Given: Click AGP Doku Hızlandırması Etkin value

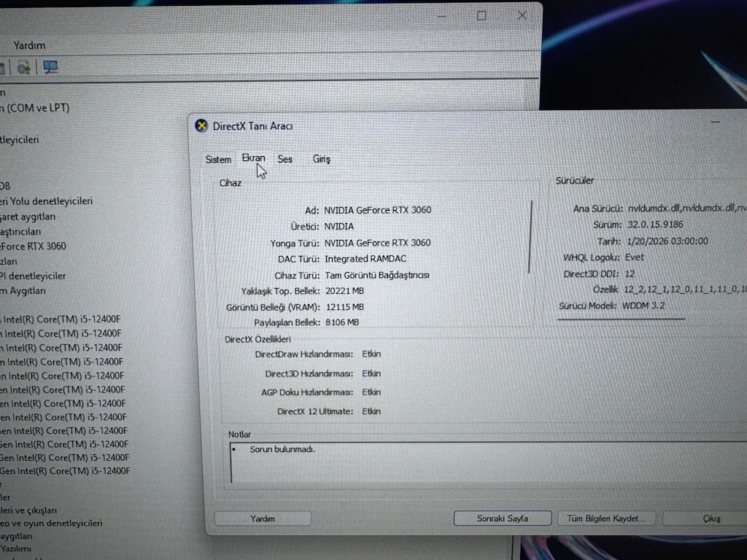Looking at the screenshot, I should tap(371, 392).
